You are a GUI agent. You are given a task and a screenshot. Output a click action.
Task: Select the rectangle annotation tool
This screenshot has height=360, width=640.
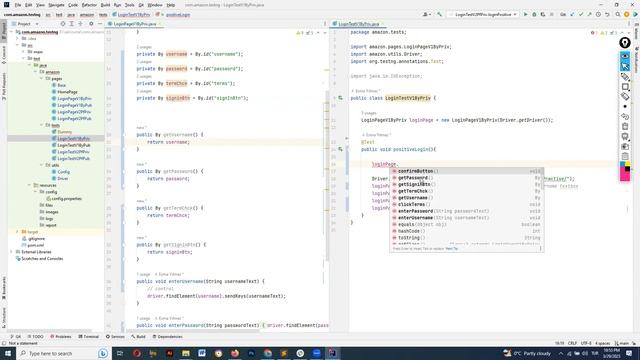625,87
